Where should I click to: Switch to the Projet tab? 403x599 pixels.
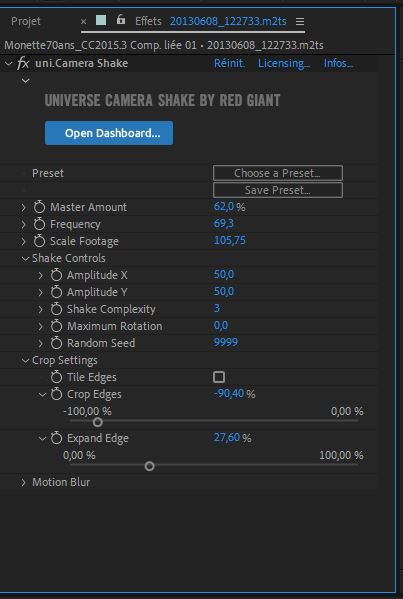26,21
